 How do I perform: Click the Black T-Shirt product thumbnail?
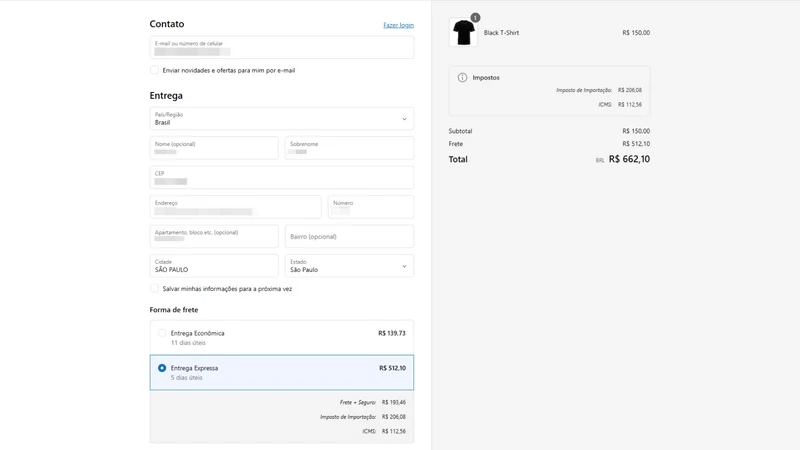coord(463,32)
